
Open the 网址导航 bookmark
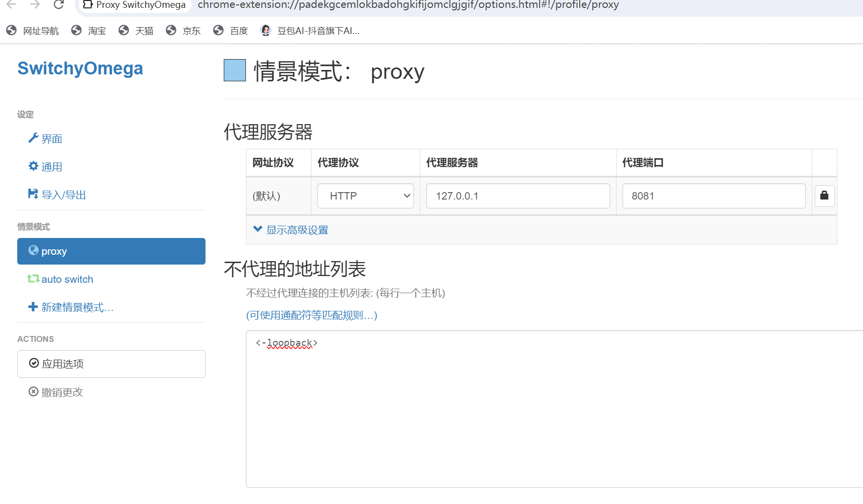tap(33, 31)
